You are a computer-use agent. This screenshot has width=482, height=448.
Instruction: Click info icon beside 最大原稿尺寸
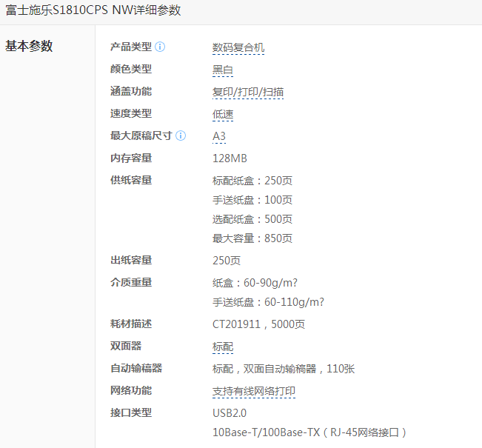click(x=181, y=136)
